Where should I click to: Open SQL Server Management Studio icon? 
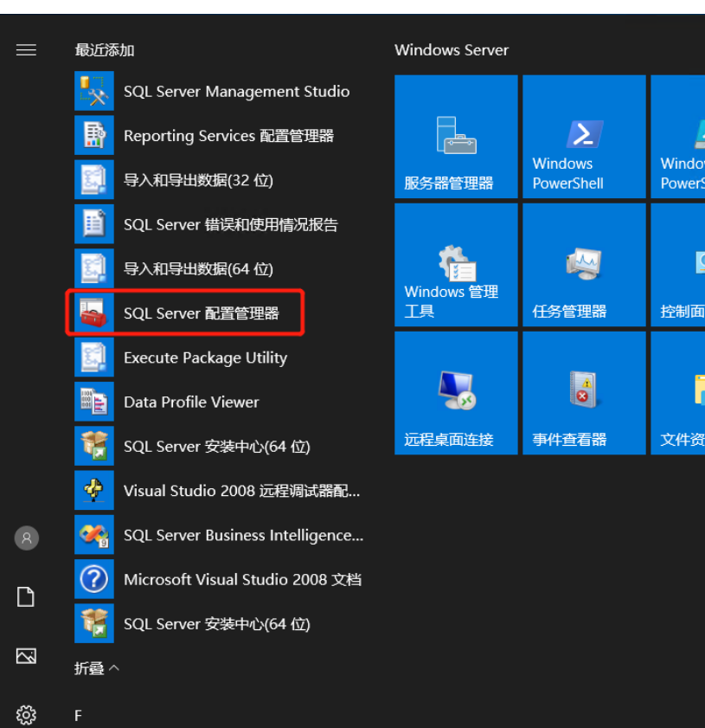coord(93,92)
